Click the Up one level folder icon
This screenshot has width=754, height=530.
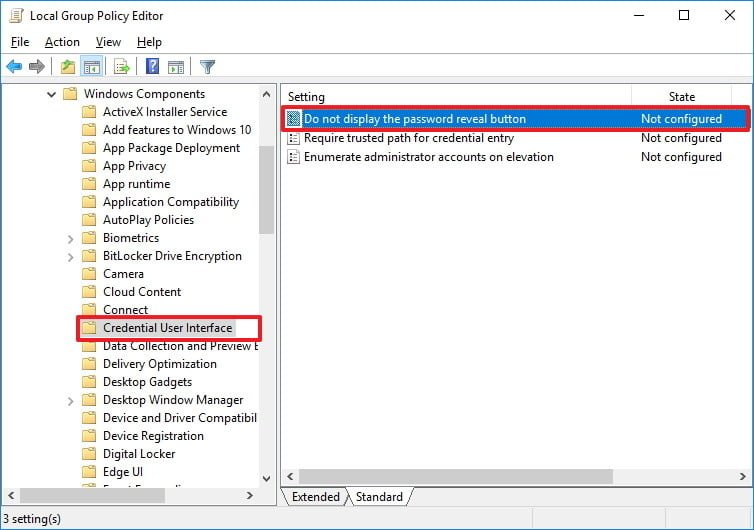pyautogui.click(x=67, y=67)
